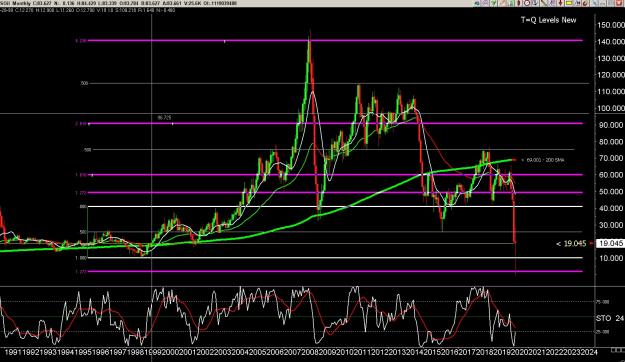Select the magenta level line near 5.000
The image size is (625, 362).
coord(335,272)
